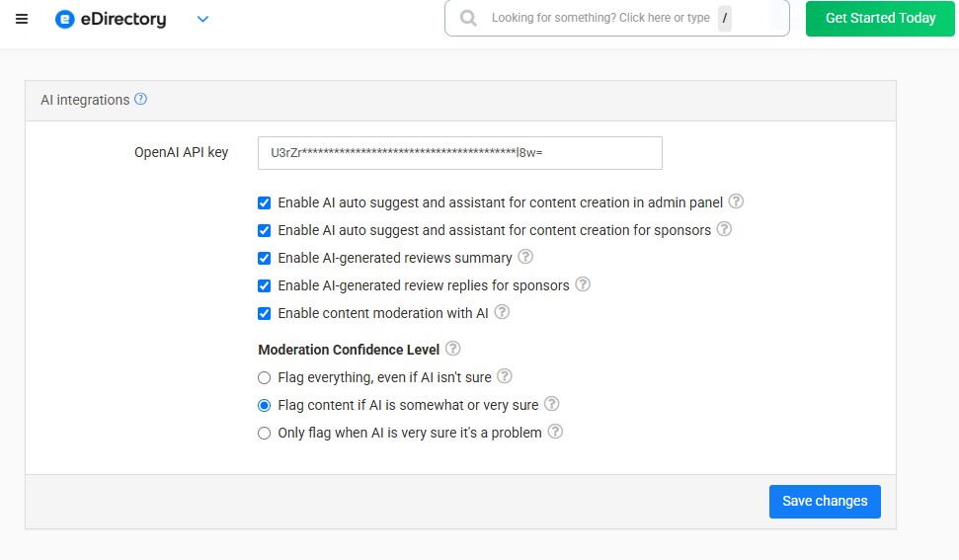Open help icon for sponsors AI content creation

pos(724,229)
